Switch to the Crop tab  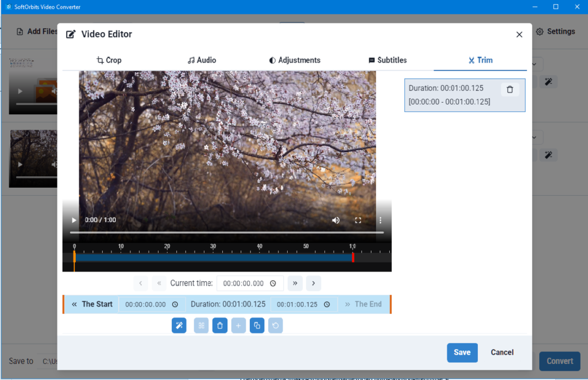tap(109, 60)
